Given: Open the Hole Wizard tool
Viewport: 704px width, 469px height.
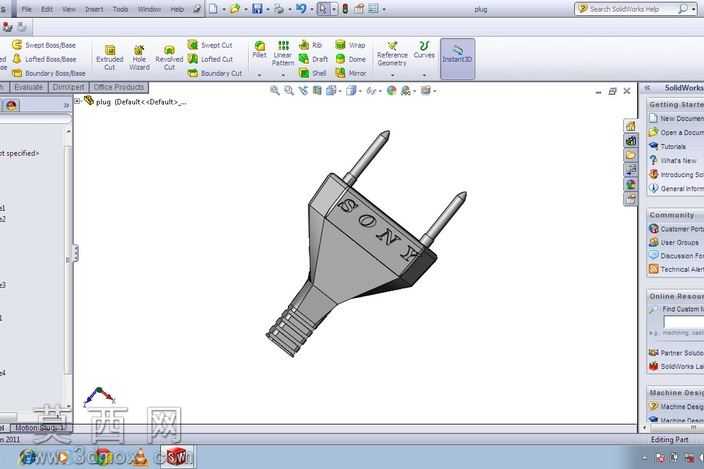Looking at the screenshot, I should (139, 57).
